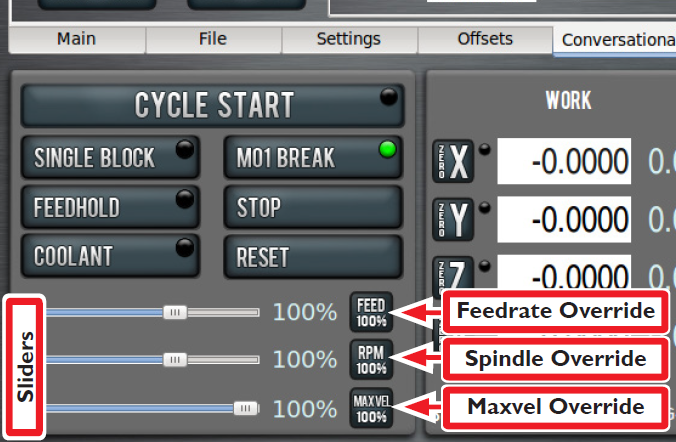
Task: Disable the M01 Break option
Action: [x=312, y=158]
